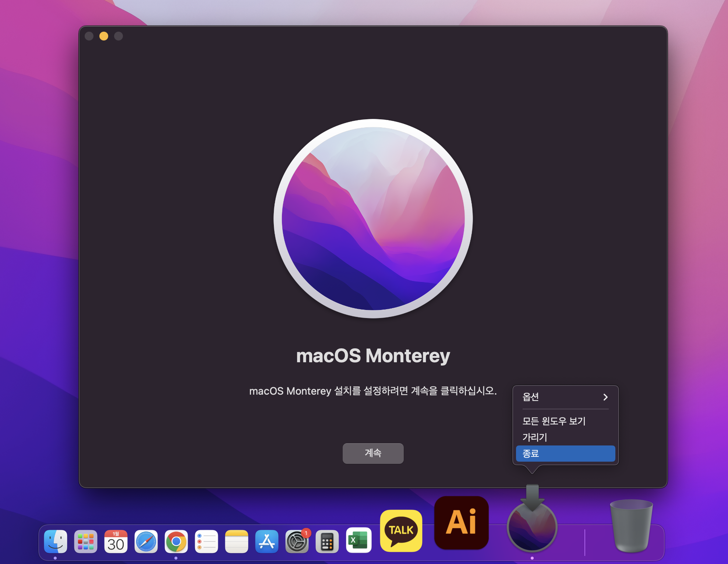Open the Trash in the dock
The height and width of the screenshot is (564, 728).
tap(631, 526)
